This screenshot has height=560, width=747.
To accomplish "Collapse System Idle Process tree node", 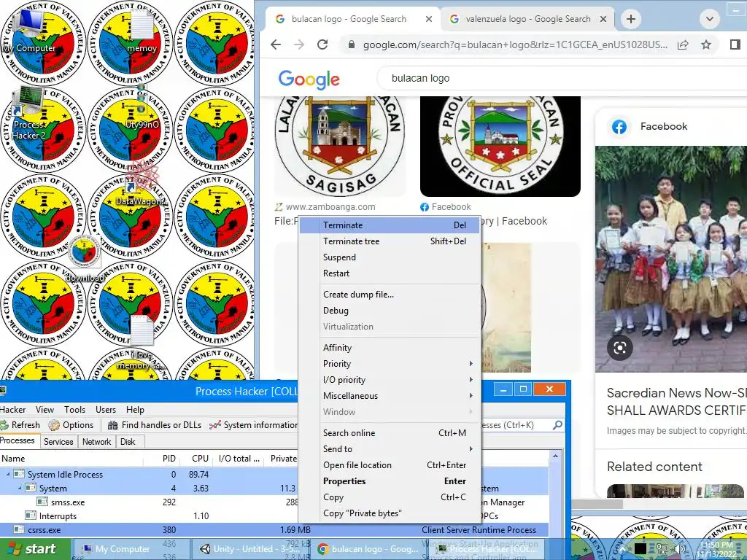I will pos(8,474).
